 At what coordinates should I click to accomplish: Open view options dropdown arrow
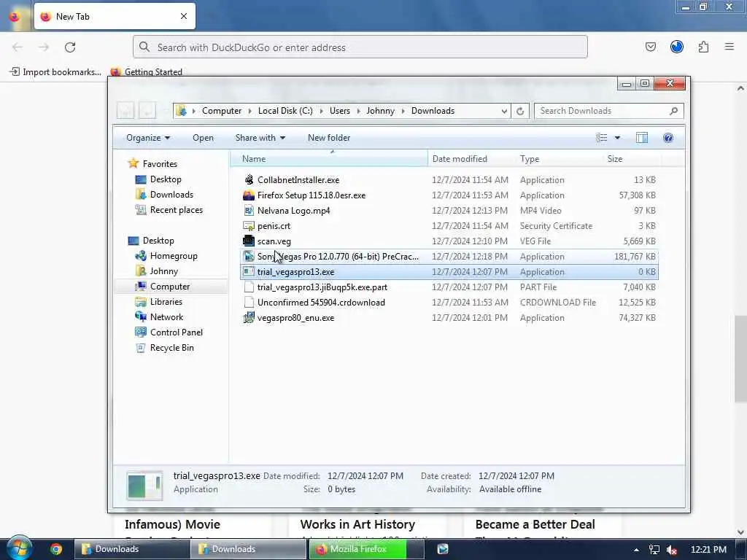[617, 138]
